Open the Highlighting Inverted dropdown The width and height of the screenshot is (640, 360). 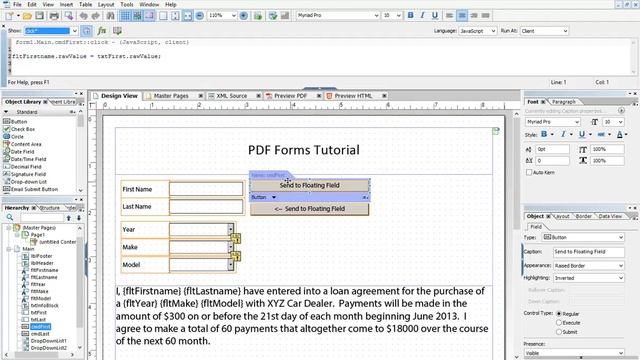pos(621,278)
